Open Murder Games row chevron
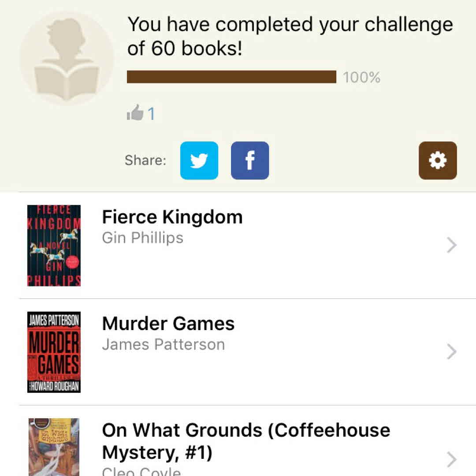The width and height of the screenshot is (476, 476). tap(451, 352)
